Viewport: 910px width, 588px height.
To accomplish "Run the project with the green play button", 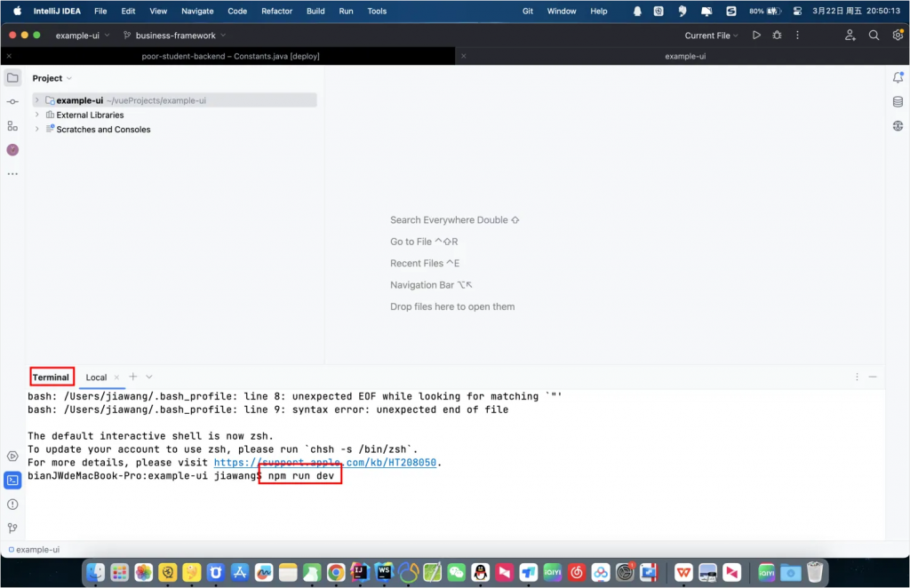I will pyautogui.click(x=756, y=35).
